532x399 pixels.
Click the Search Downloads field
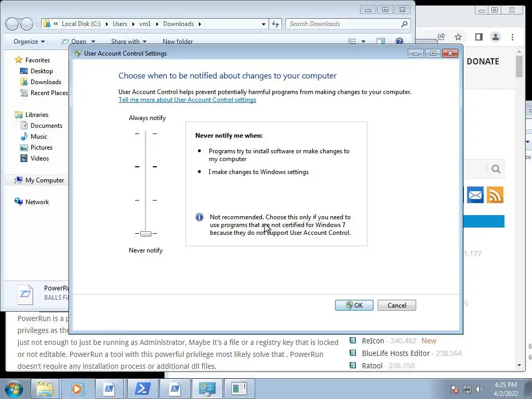click(x=343, y=24)
